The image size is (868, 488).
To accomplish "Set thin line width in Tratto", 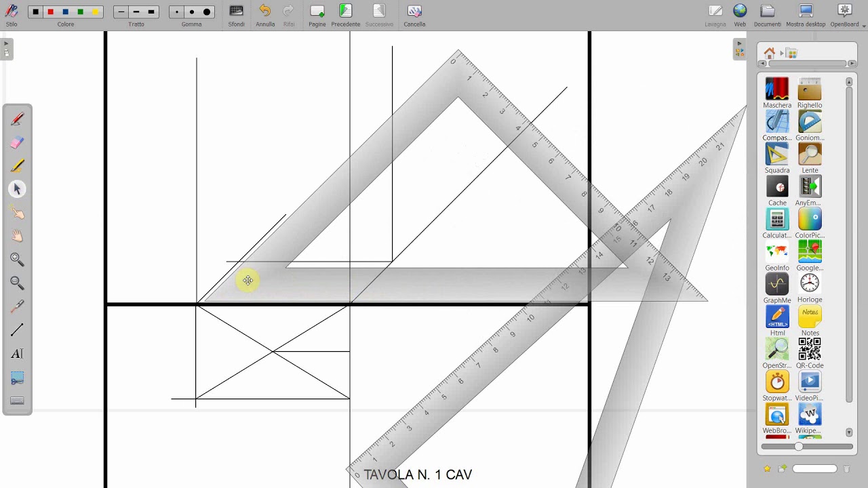I will coord(121,12).
